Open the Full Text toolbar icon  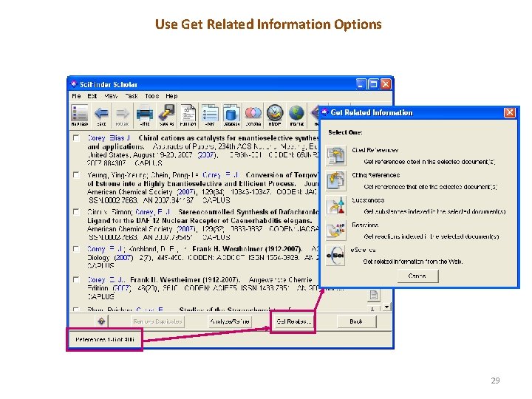[188, 115]
